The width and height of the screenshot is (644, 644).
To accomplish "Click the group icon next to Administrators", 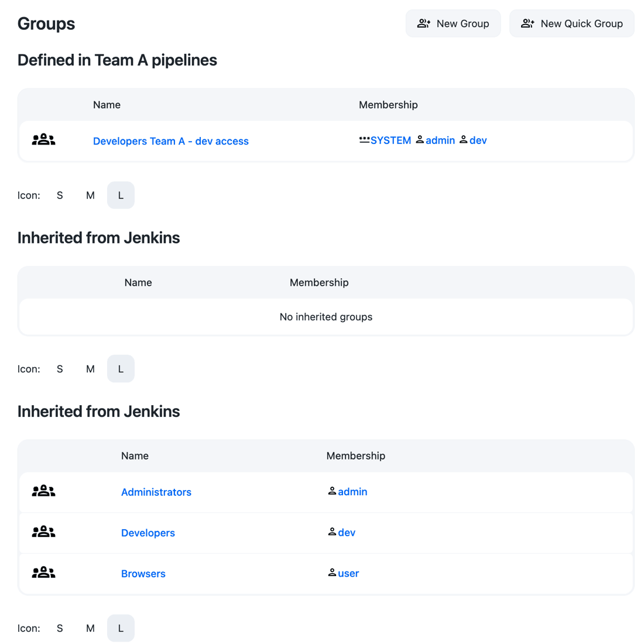I will coord(43,491).
